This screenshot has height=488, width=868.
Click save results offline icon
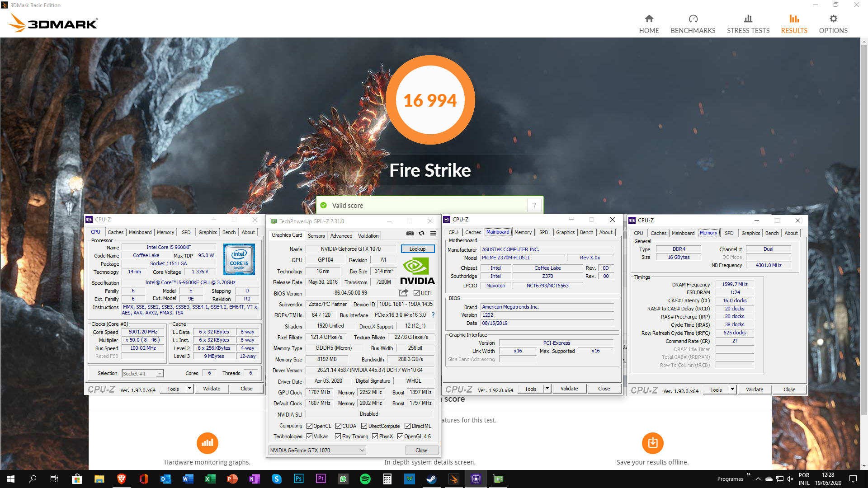click(x=652, y=443)
